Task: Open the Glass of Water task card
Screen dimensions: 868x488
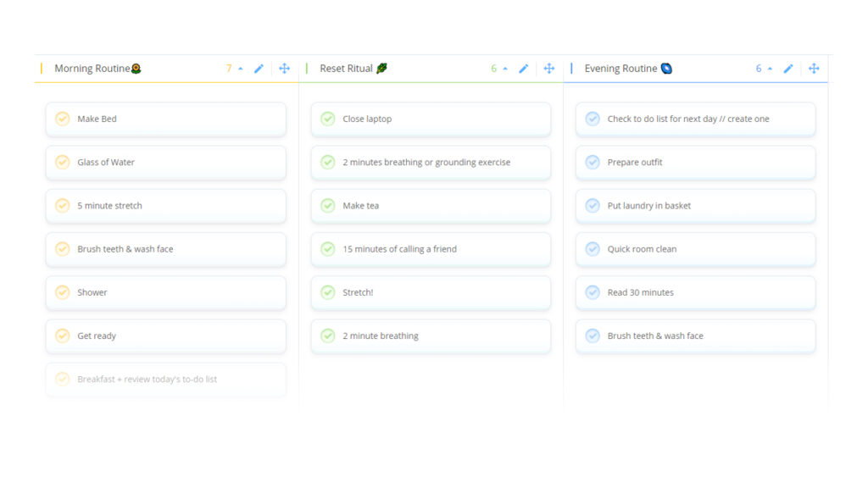Action: pyautogui.click(x=165, y=163)
